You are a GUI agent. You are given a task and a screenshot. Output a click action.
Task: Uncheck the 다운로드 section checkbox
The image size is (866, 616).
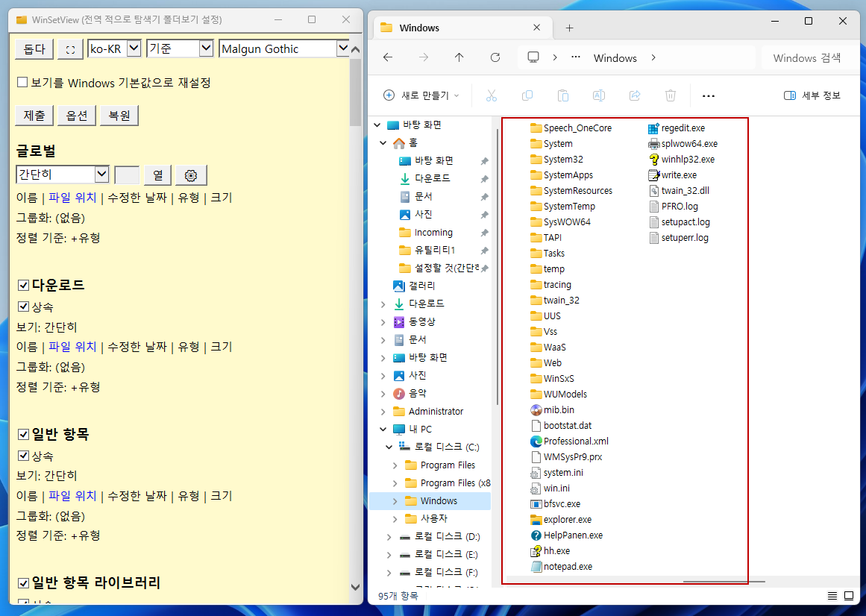click(23, 286)
